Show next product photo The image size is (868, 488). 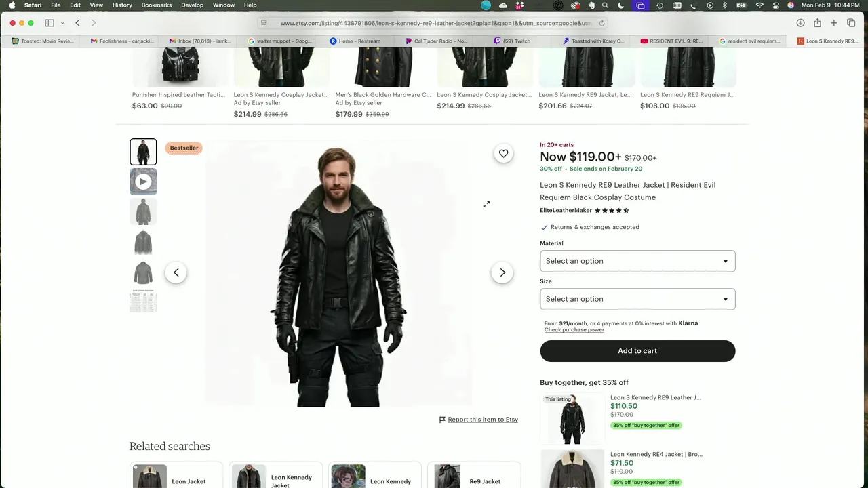point(502,272)
